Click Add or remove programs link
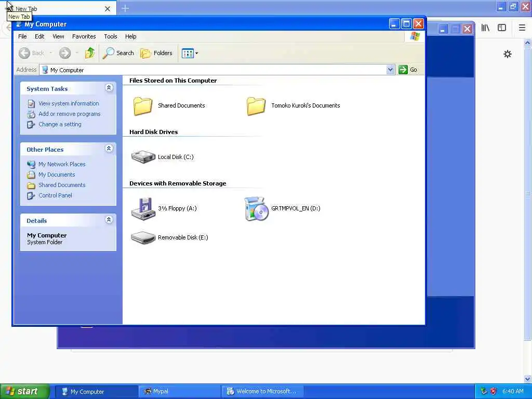The image size is (532, 399). (70, 114)
